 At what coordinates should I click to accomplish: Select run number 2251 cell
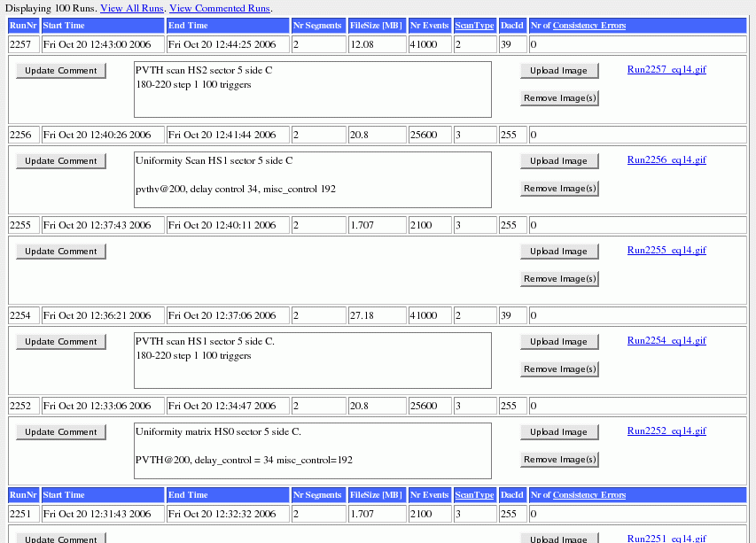[x=24, y=514]
